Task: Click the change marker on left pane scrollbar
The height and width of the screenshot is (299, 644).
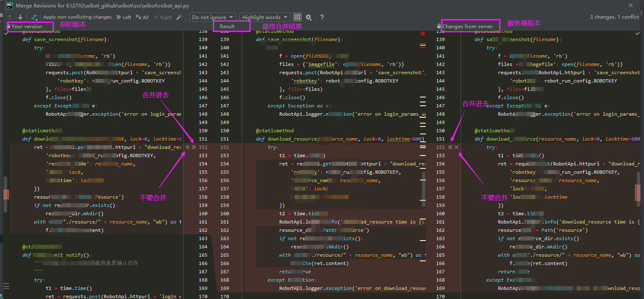Action: pyautogui.click(x=6, y=194)
